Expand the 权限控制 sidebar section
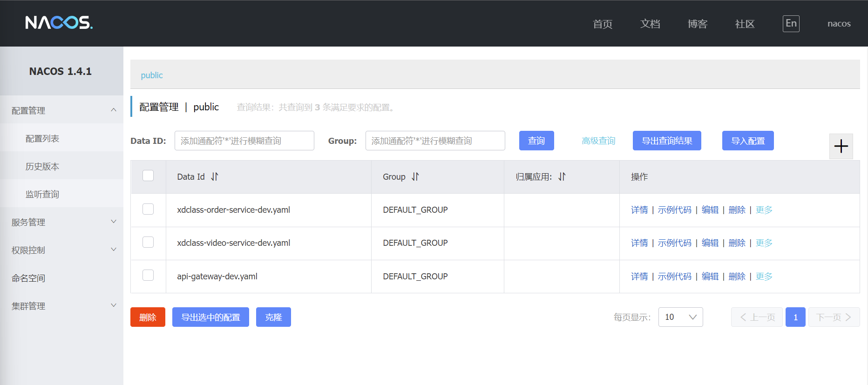 pyautogui.click(x=61, y=250)
